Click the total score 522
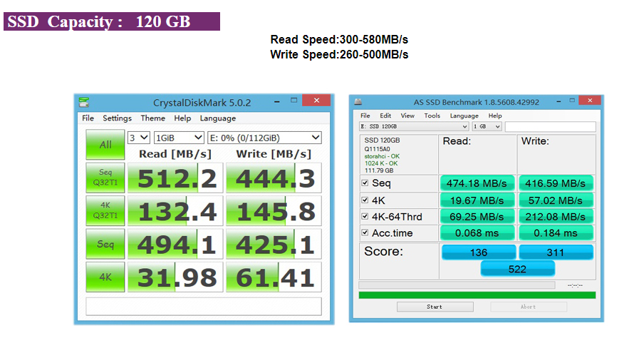This screenshot has width=644, height=343. pyautogui.click(x=517, y=269)
